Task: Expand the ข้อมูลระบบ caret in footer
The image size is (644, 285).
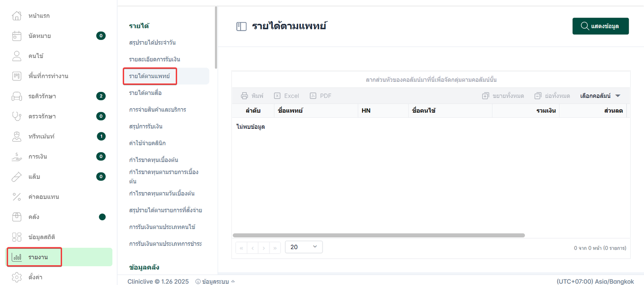Action: tap(233, 281)
